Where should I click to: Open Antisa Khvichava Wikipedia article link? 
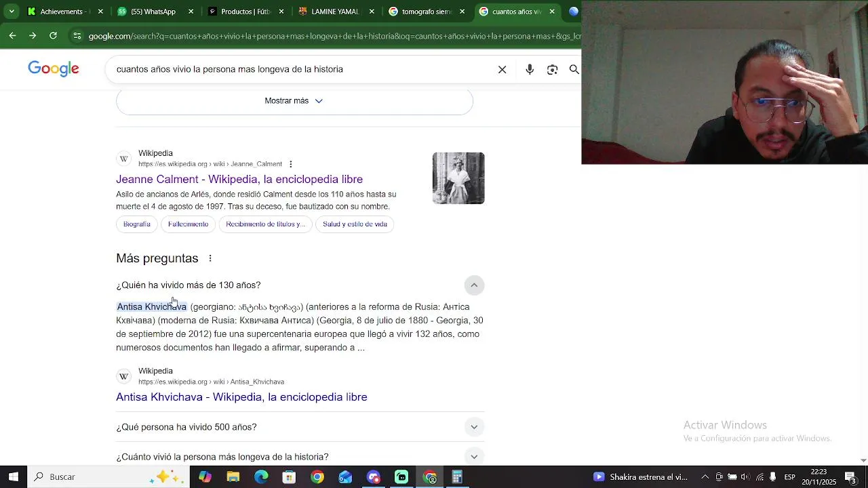click(x=241, y=397)
